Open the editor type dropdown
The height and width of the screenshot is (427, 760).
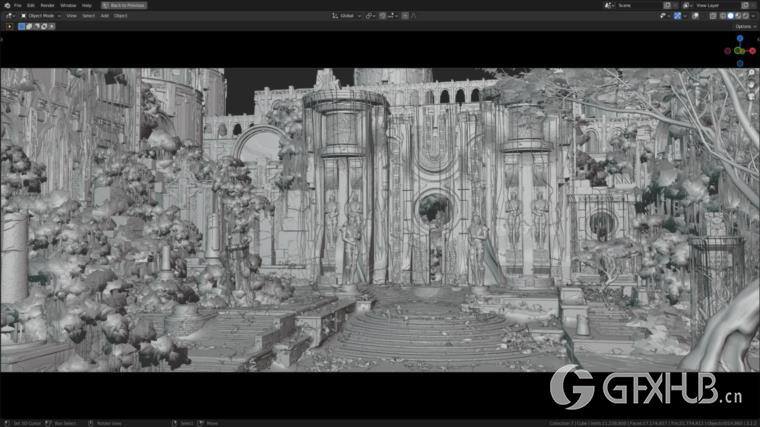coord(10,16)
